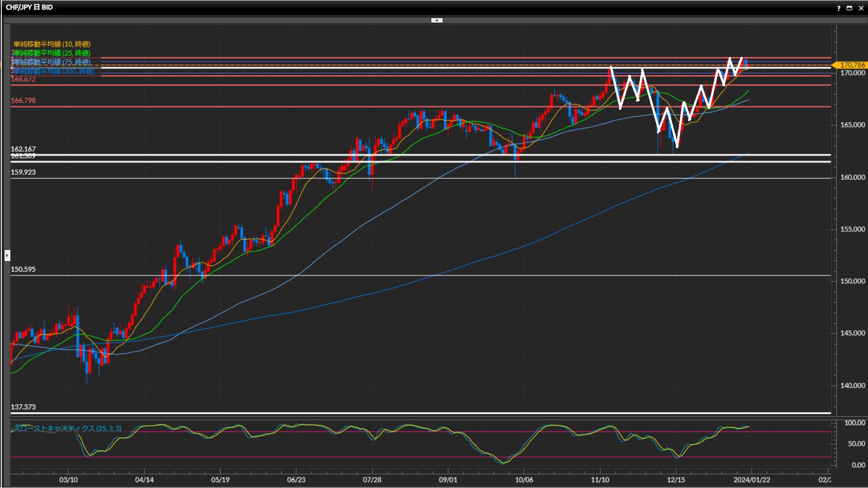This screenshot has height=488, width=868.
Task: Close the CHF/JPY chart window
Action: (x=861, y=8)
